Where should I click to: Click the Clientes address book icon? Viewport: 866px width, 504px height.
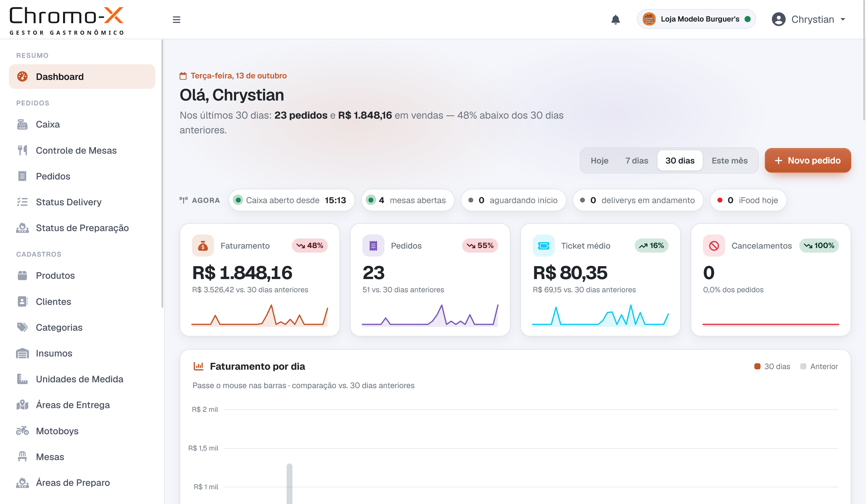(22, 301)
